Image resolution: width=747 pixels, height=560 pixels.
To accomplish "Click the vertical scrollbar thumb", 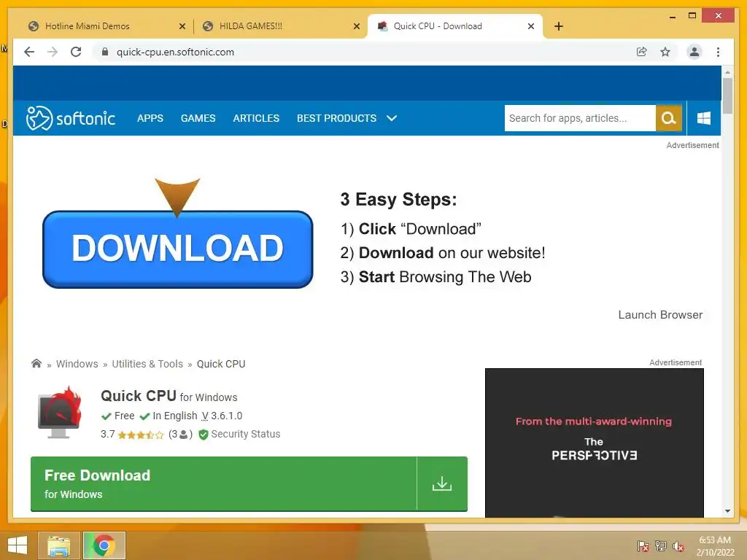I will tap(727, 96).
